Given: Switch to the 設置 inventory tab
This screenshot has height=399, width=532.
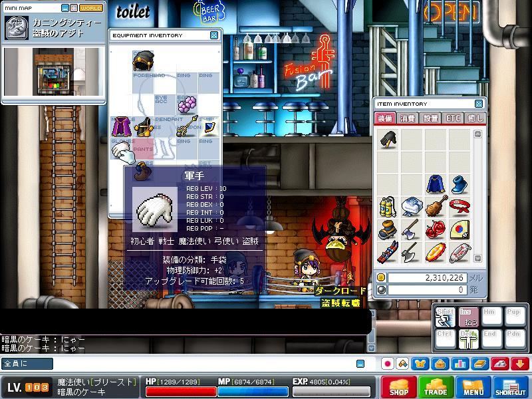Looking at the screenshot, I should [x=430, y=118].
